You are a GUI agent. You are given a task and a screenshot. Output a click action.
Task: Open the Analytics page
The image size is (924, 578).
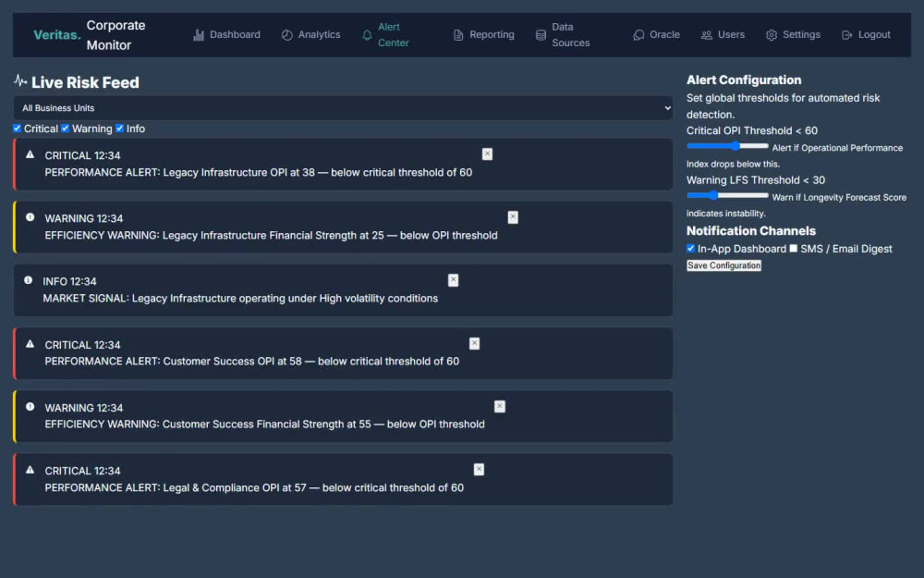(311, 35)
